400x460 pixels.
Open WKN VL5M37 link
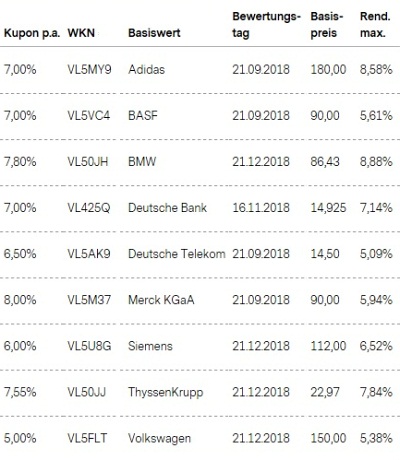pos(89,300)
